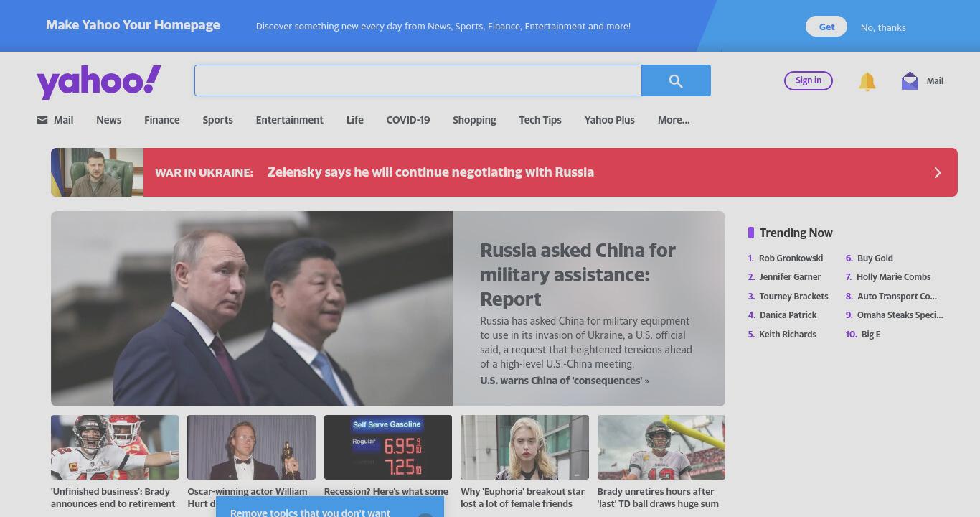Click the Yahoo logo

(99, 82)
